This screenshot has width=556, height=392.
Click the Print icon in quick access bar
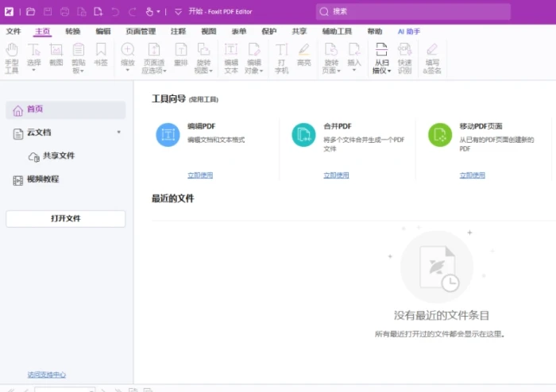(64, 12)
